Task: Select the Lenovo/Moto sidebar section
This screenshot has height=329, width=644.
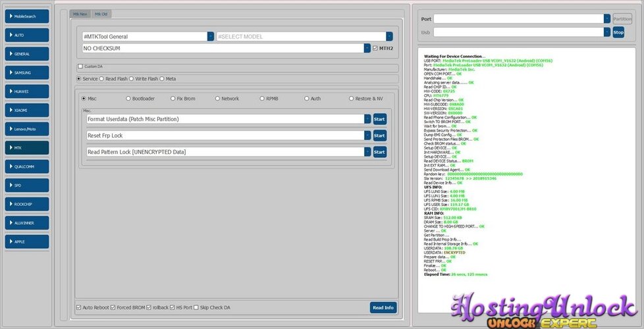Action: pyautogui.click(x=27, y=129)
